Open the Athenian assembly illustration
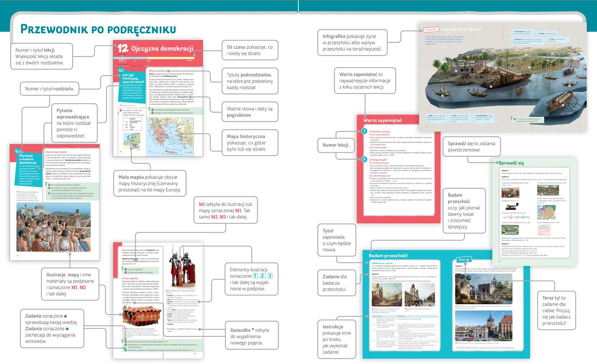Image resolution: width=597 pixels, height=364 pixels. [53, 227]
